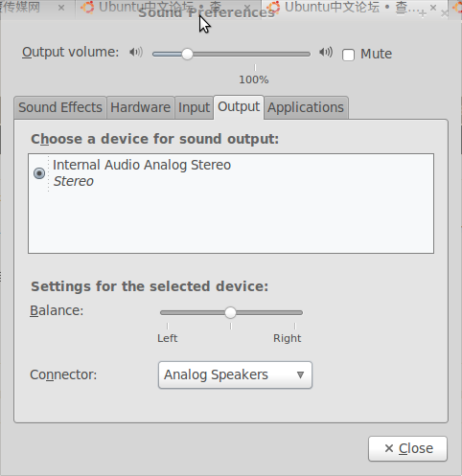This screenshot has width=462, height=476.
Task: Close the active Ubuntu forum tab
Action: point(433,8)
